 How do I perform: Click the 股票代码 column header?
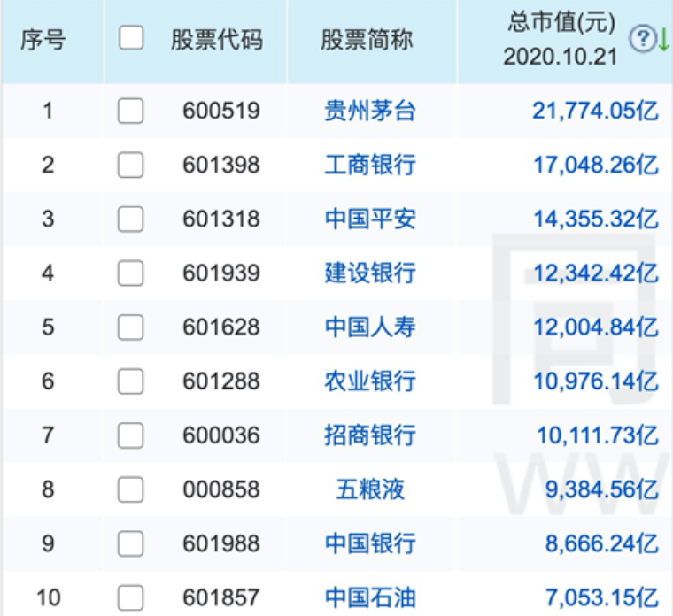pos(217,40)
